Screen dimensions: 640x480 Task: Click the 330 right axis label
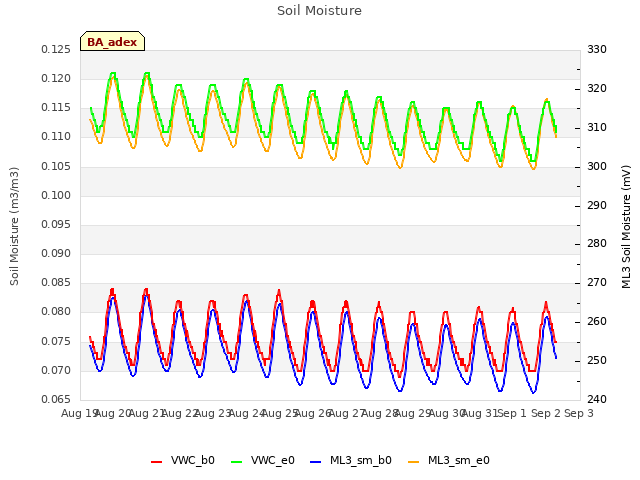tap(597, 50)
